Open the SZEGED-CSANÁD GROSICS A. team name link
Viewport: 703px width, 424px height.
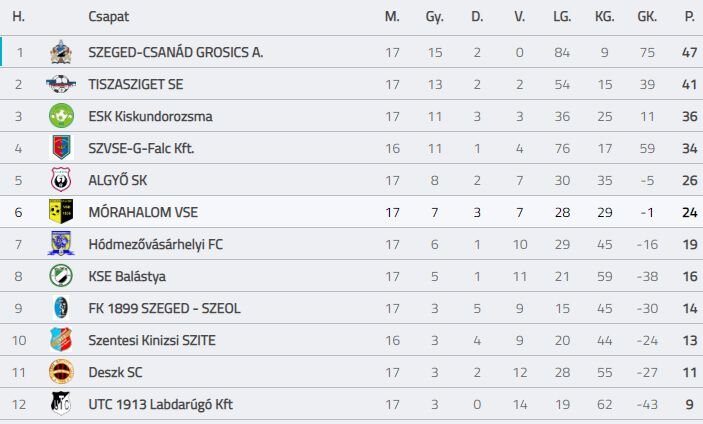(175, 52)
